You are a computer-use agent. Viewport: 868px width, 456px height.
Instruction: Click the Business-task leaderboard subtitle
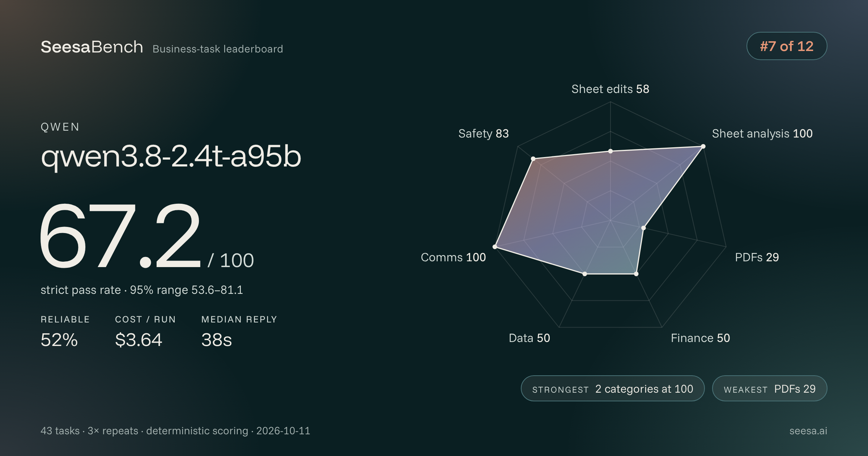(x=218, y=49)
